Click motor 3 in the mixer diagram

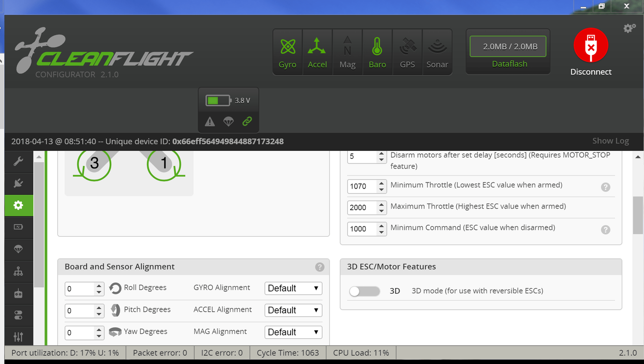tap(94, 164)
